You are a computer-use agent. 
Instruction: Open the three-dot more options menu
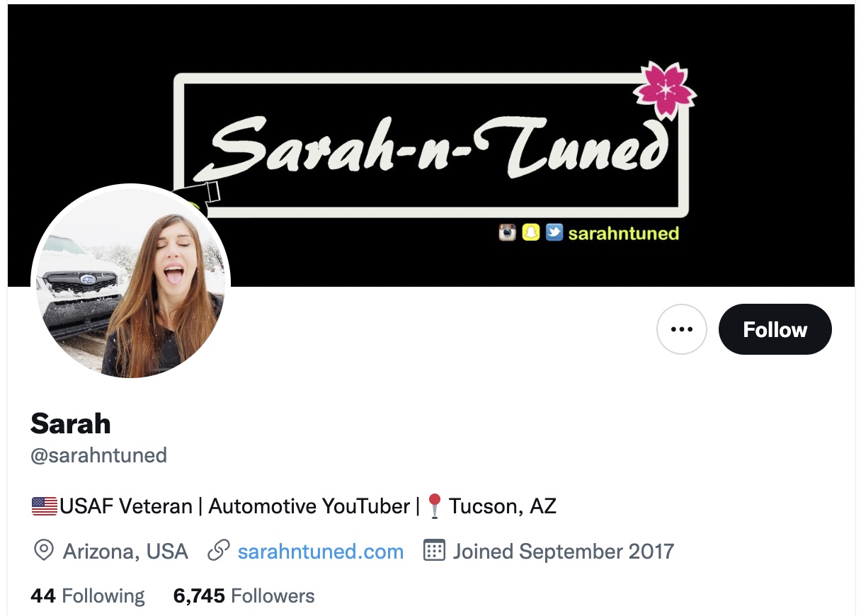click(x=681, y=329)
